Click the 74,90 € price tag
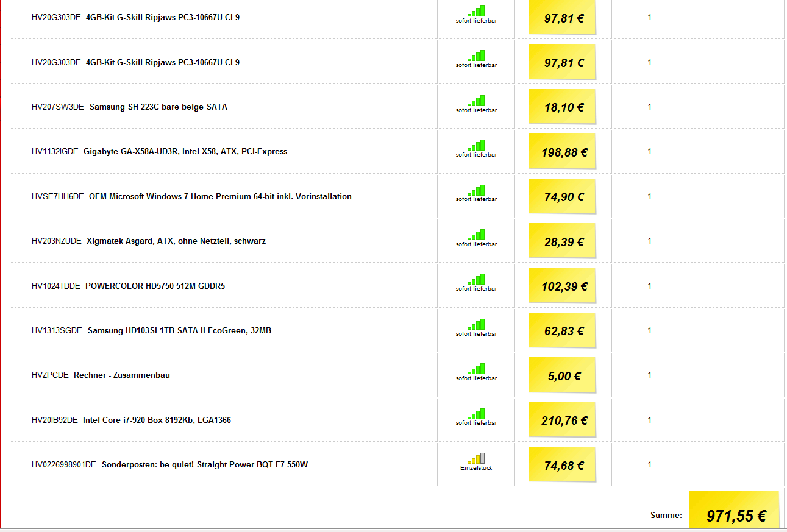The width and height of the screenshot is (787, 532). click(x=562, y=197)
